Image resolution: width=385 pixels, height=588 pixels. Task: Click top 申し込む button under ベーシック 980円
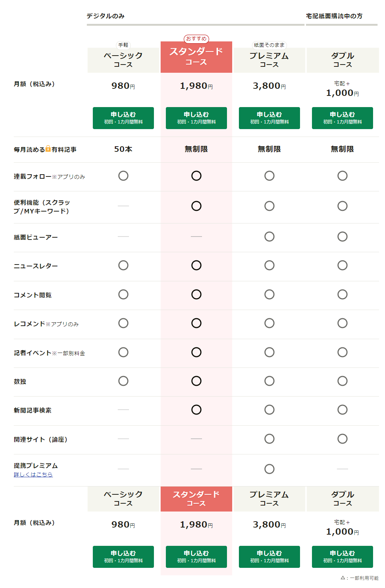123,118
